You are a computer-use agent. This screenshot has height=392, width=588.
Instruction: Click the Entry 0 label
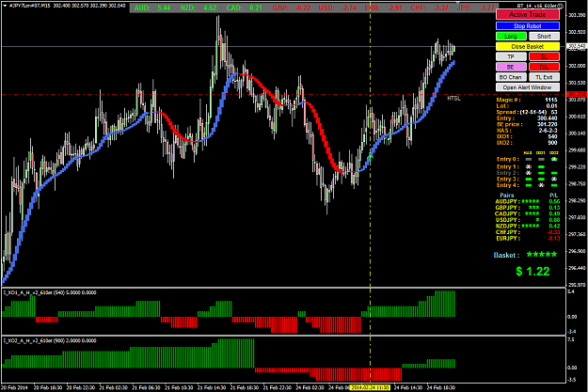point(508,159)
